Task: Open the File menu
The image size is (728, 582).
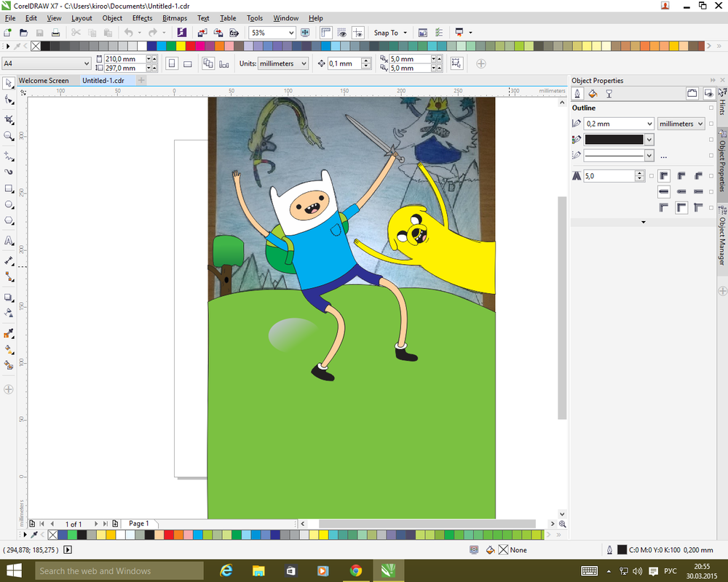Action: (10, 18)
